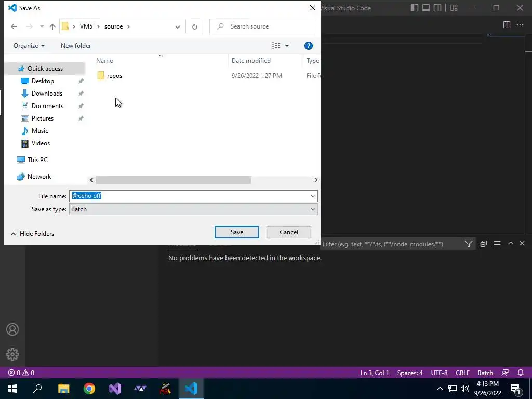Click the Cancel button
This screenshot has width=532, height=399.
coord(289,232)
